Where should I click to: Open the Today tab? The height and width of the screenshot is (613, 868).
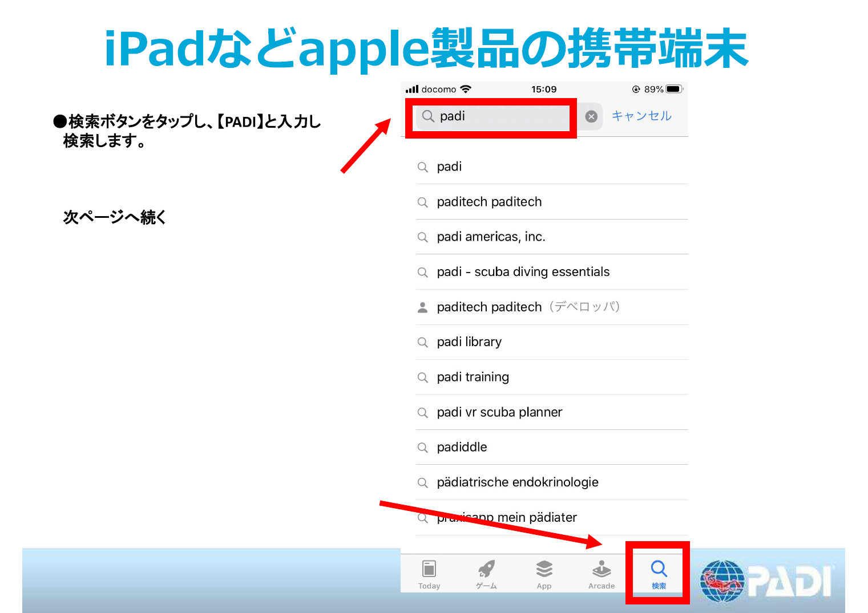coord(429,575)
